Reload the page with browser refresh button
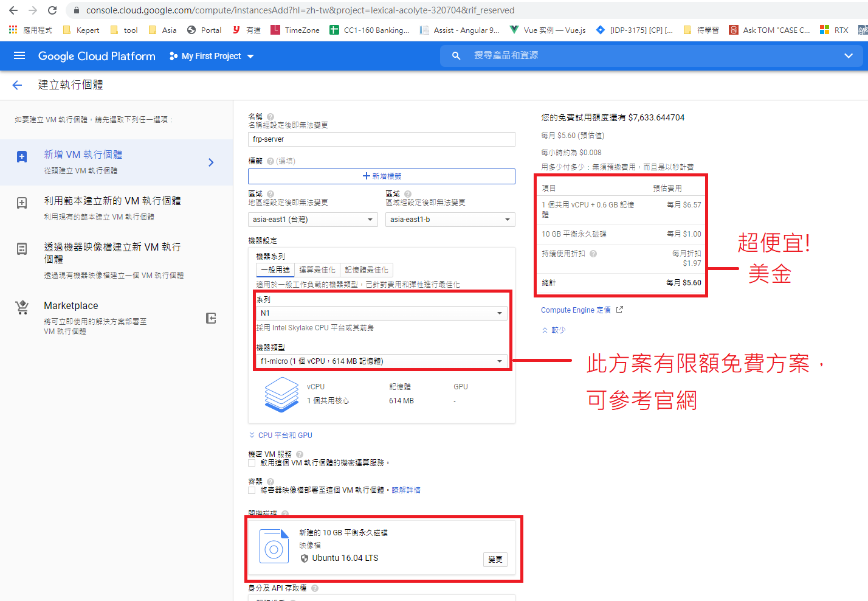This screenshot has width=868, height=601. [x=52, y=10]
